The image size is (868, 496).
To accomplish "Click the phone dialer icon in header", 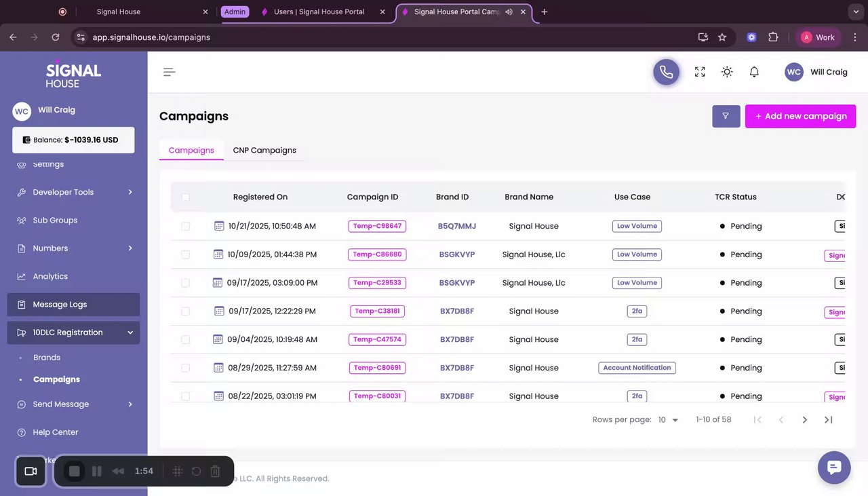I will (666, 72).
